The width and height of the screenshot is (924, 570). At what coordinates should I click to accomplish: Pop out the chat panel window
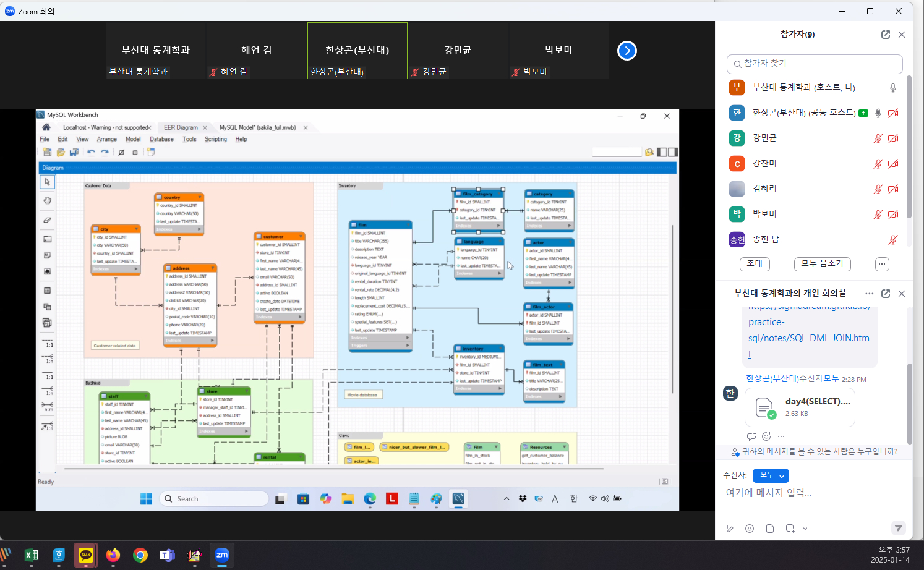coord(885,294)
